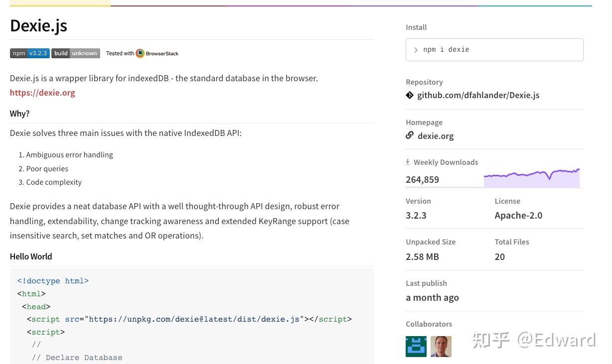
Task: Click the homepage chain-link icon
Action: pos(410,135)
